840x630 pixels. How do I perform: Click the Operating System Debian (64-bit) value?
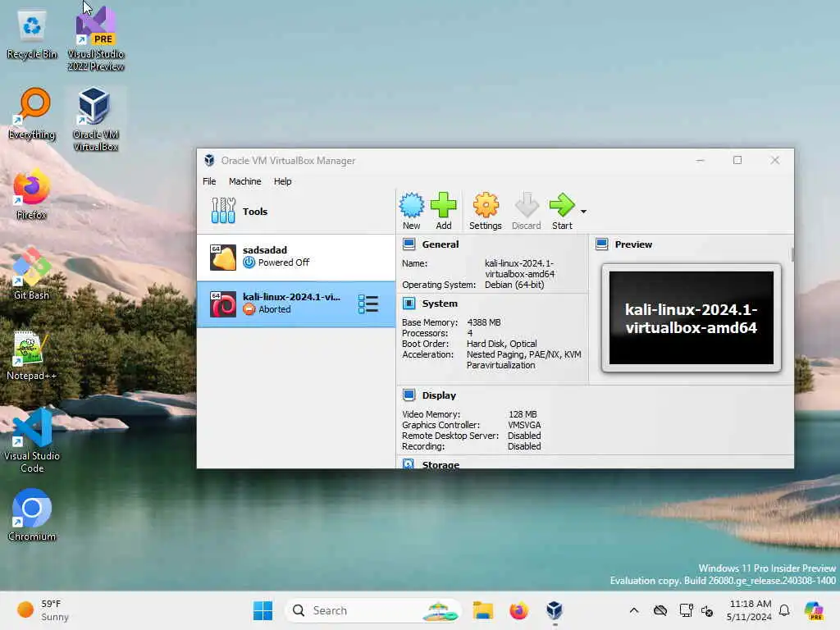coord(514,285)
